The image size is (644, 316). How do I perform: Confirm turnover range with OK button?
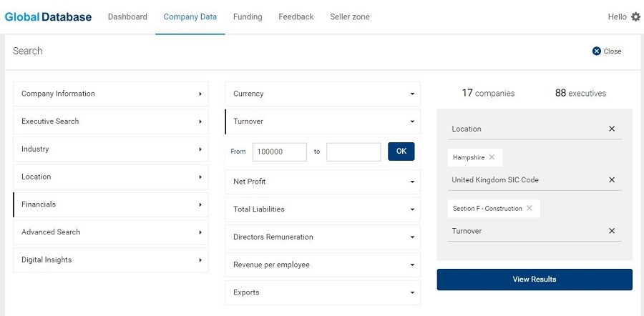coord(401,152)
